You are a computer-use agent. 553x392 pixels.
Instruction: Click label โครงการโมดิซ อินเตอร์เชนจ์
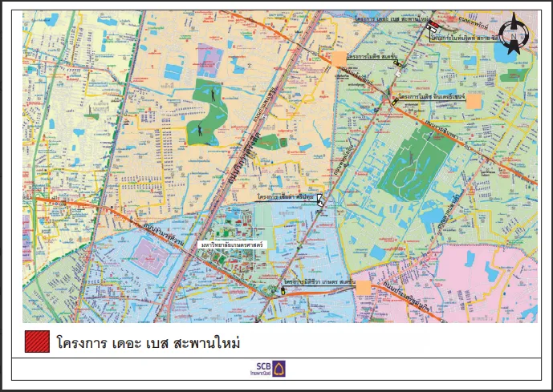click(x=432, y=96)
